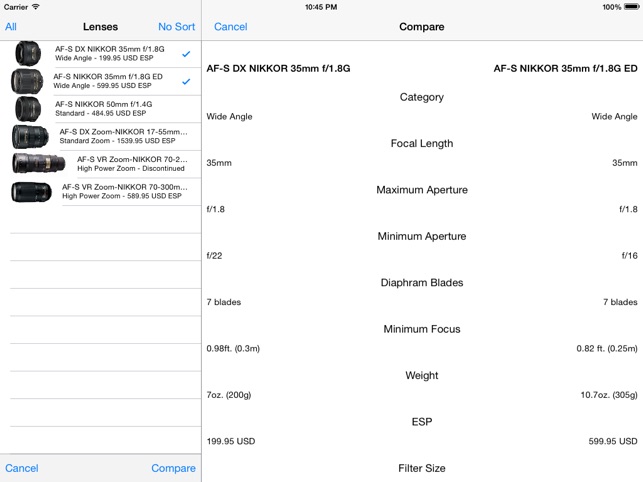Tap AF-S DX NIKKOR 35mm f/1.8G lens thumbnail
643x482 pixels.
(28, 53)
